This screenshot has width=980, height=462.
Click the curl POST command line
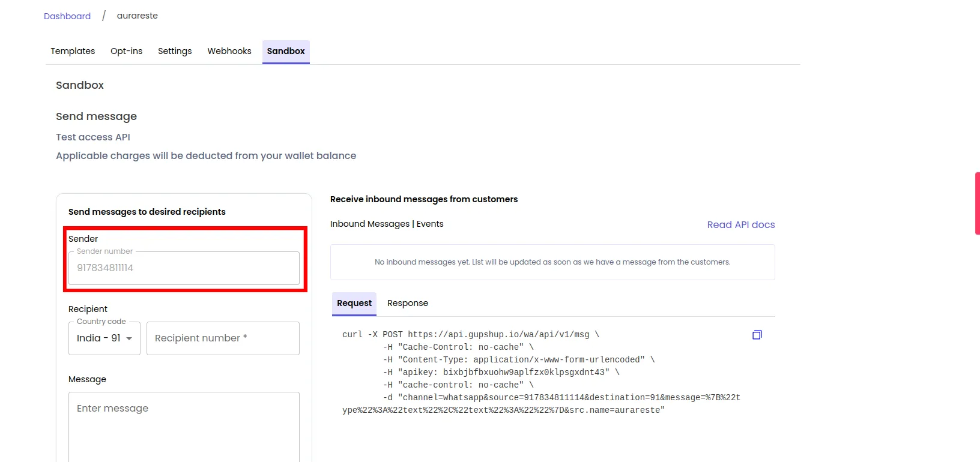click(x=471, y=334)
